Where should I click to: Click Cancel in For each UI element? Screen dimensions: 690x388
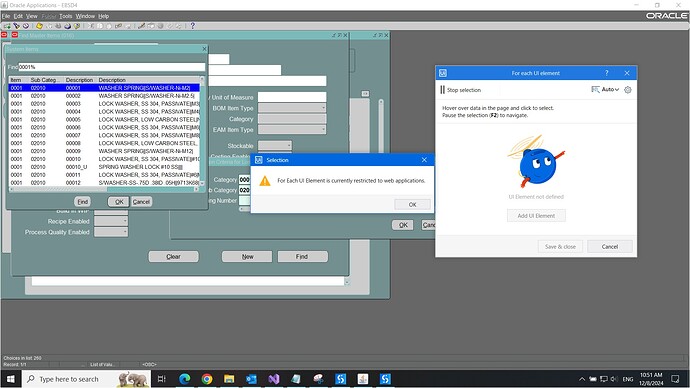click(609, 246)
